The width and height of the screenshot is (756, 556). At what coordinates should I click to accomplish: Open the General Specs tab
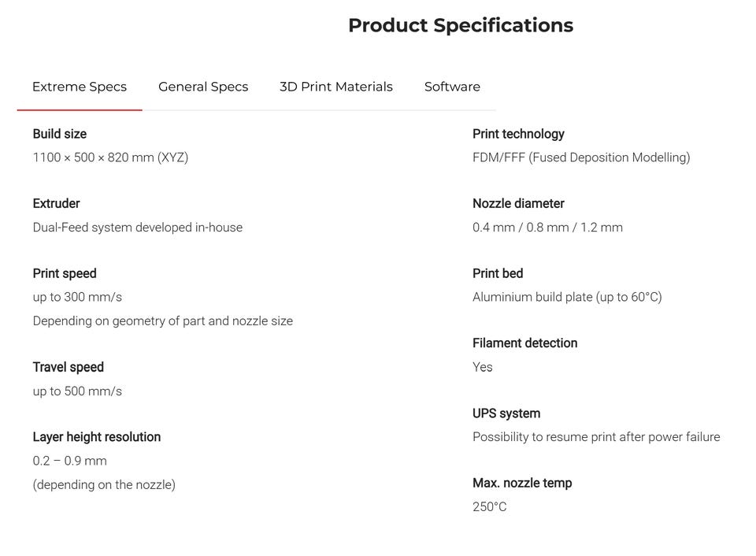pyautogui.click(x=203, y=87)
